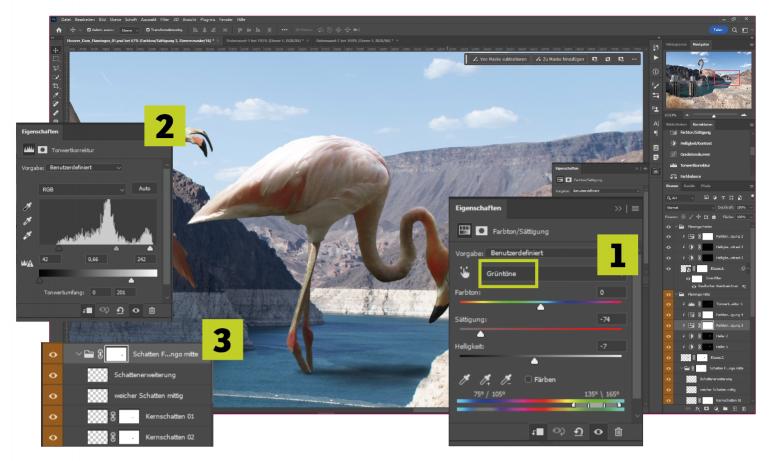Hide the Schattenerweiterung layer
The height and width of the screenshot is (461, 770).
[53, 375]
